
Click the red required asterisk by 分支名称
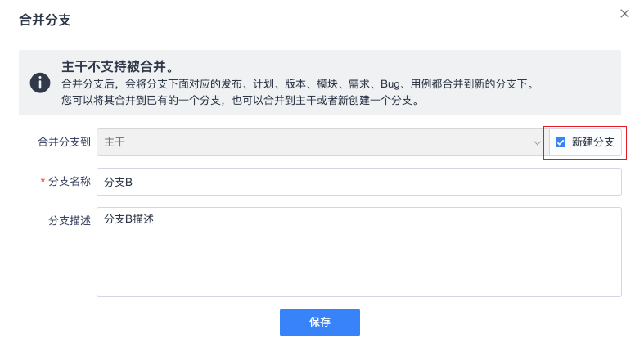[43, 180]
